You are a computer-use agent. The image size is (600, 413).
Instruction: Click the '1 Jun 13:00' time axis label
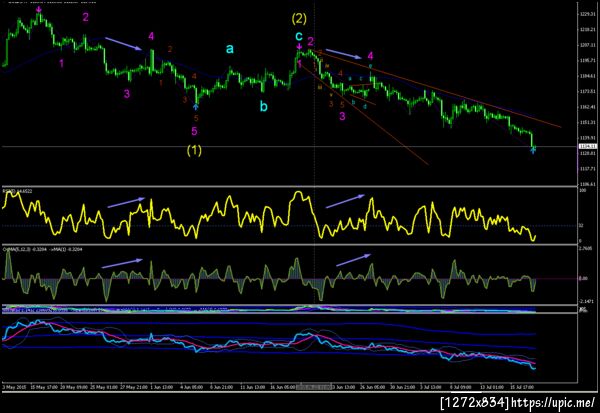[162, 387]
